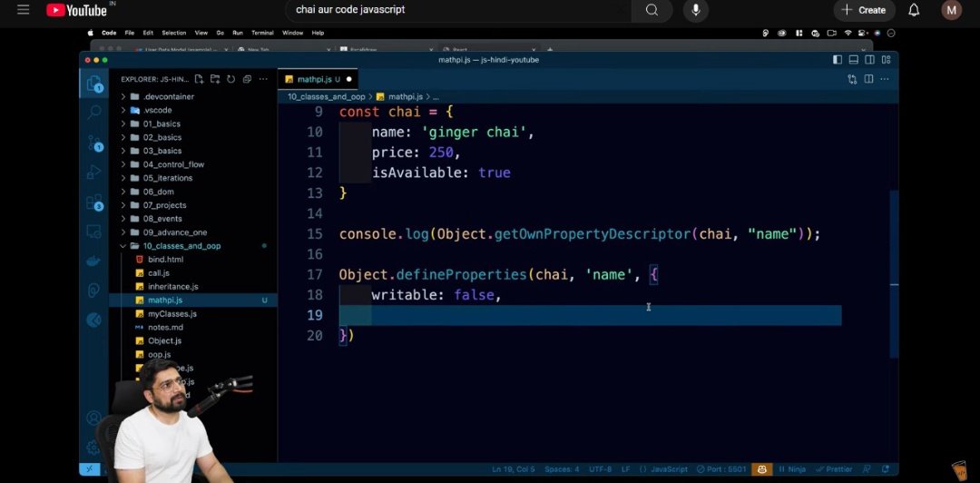This screenshot has width=980, height=483.
Task: Open Explorer more actions ellipsis
Action: [x=263, y=79]
